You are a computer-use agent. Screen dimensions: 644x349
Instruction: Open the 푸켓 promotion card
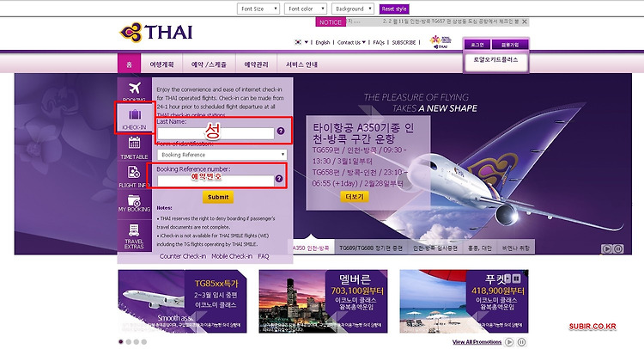[x=464, y=301]
